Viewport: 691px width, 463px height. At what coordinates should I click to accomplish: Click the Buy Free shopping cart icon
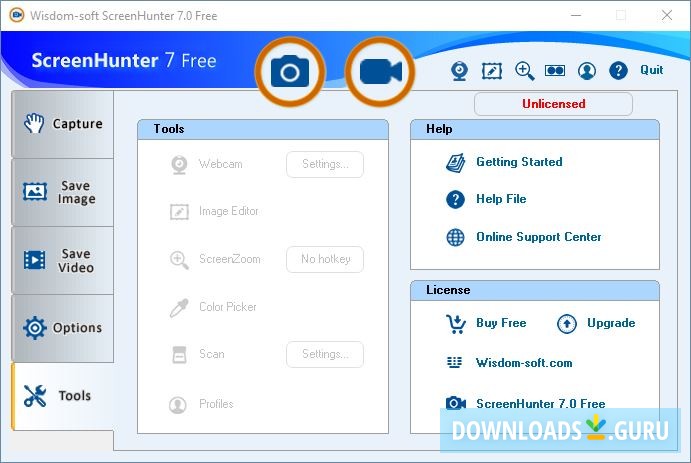tap(456, 324)
